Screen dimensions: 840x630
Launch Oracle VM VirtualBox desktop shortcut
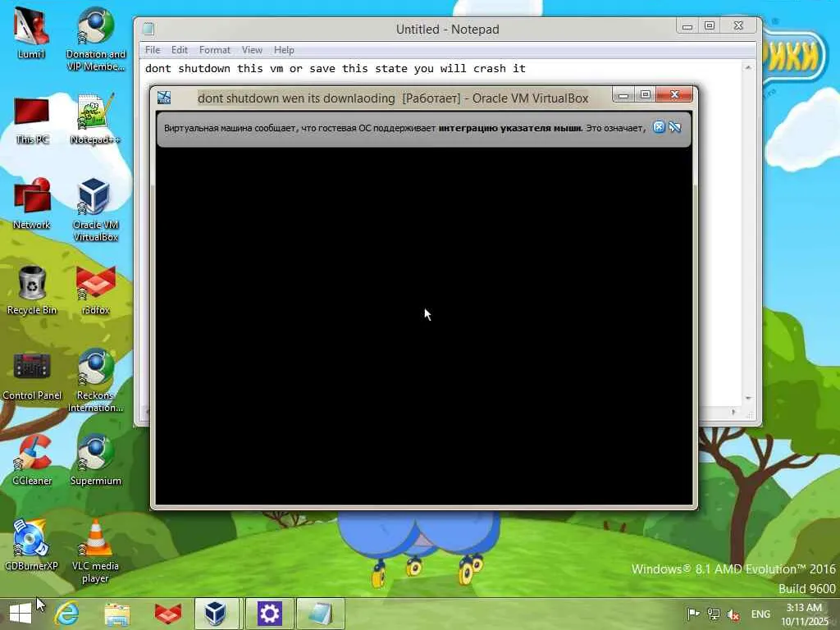(95, 210)
